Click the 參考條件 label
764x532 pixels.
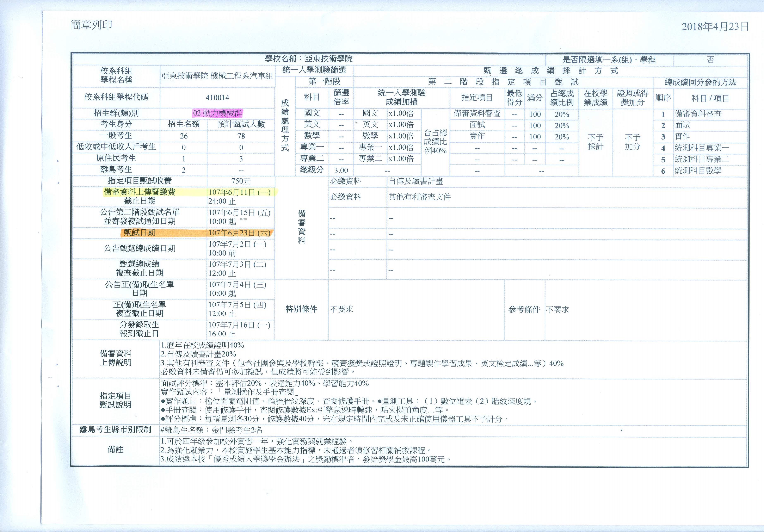tap(524, 310)
